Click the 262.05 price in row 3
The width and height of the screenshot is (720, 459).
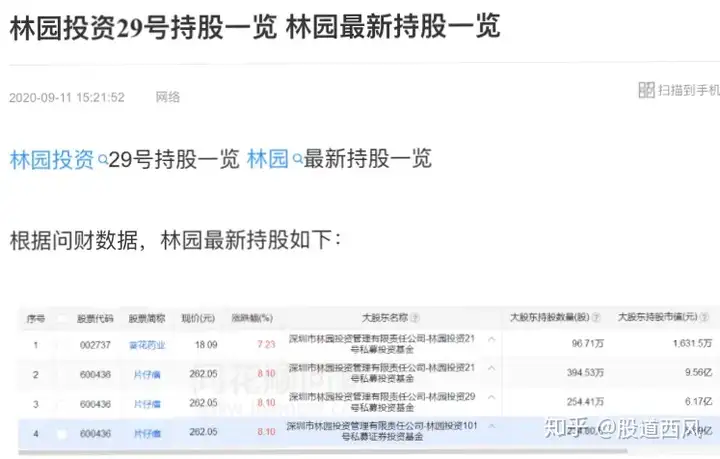[203, 403]
